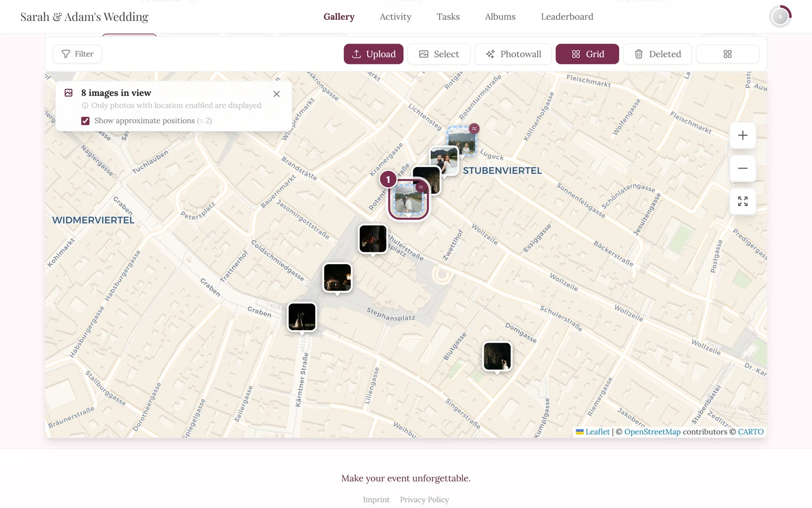This screenshot has width=812, height=508.
Task: Click the Select button
Action: 439,54
